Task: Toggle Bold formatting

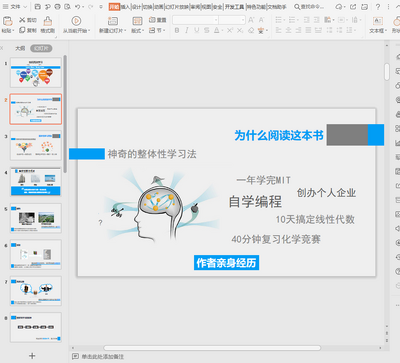Action: click(x=177, y=30)
